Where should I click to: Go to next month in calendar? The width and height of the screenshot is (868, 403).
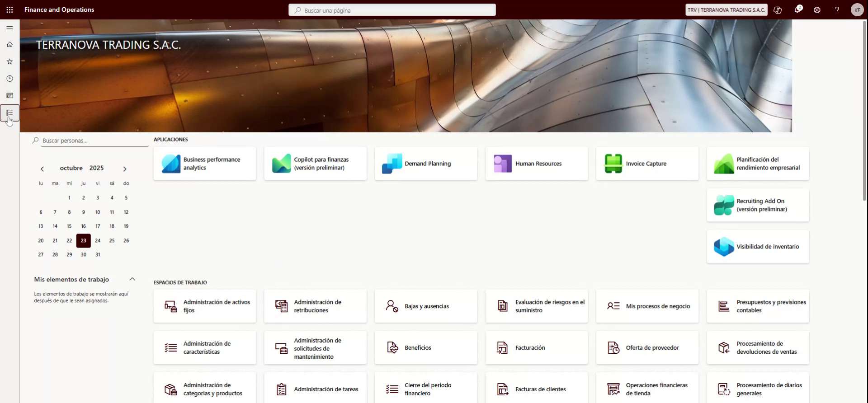pyautogui.click(x=125, y=169)
